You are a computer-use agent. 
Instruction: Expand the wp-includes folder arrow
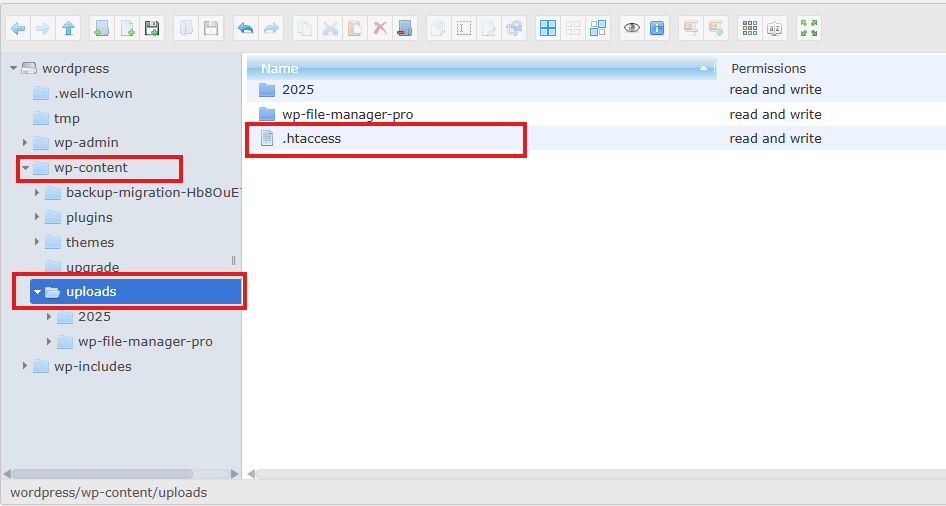pyautogui.click(x=25, y=366)
